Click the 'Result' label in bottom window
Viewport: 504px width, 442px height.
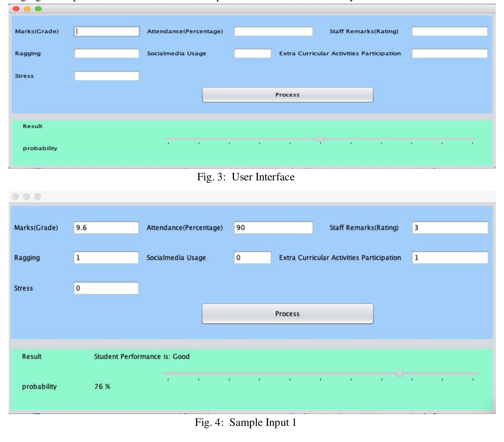pos(32,356)
